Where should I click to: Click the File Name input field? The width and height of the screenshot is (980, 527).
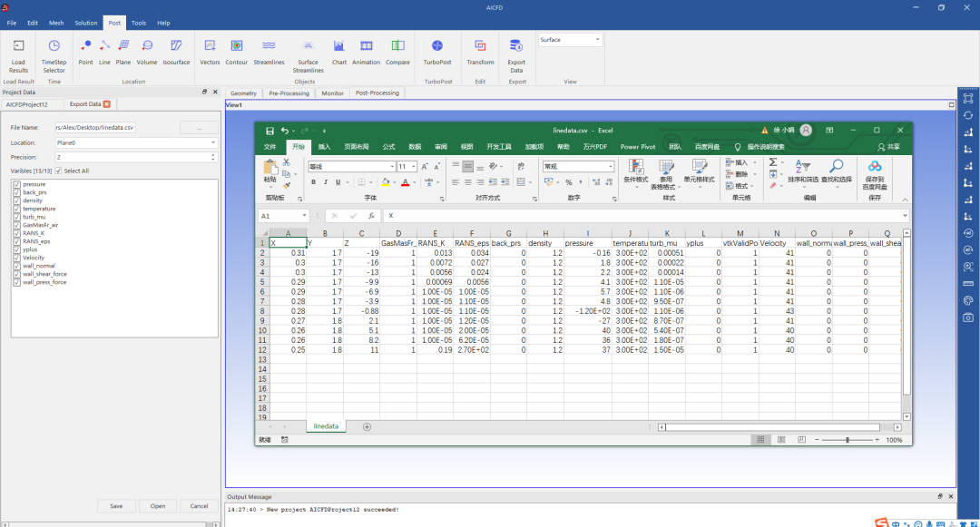(95, 127)
